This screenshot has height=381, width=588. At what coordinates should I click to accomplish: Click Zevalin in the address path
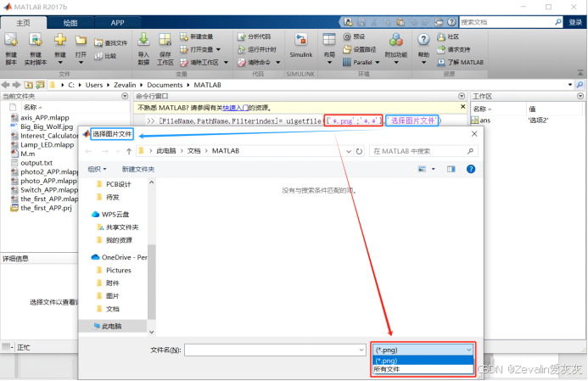[125, 85]
